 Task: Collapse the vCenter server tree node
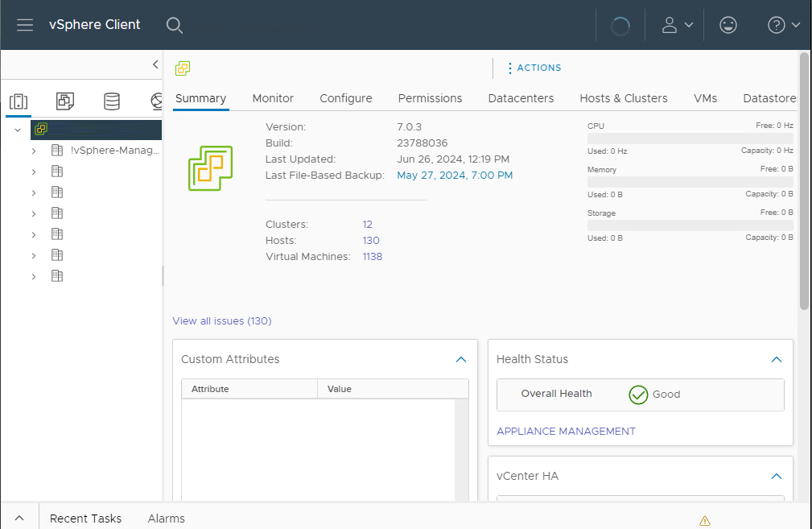[18, 130]
